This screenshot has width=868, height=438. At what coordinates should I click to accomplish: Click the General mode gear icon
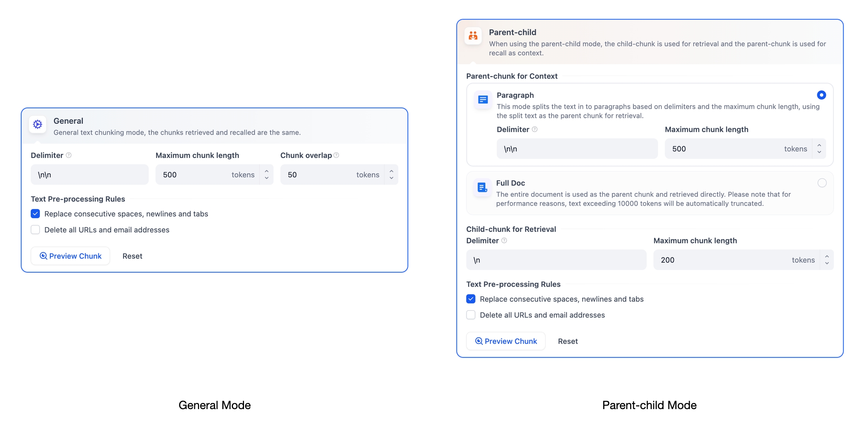38,124
